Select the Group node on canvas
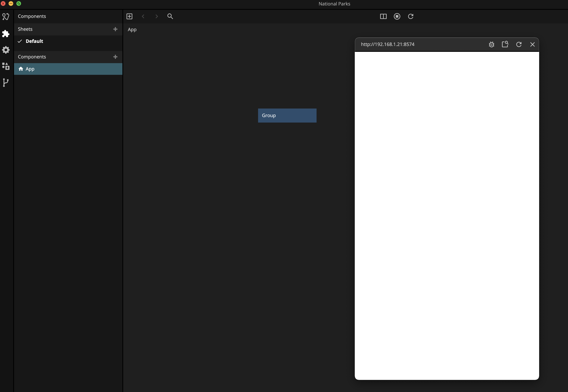The width and height of the screenshot is (568, 392). pos(287,116)
